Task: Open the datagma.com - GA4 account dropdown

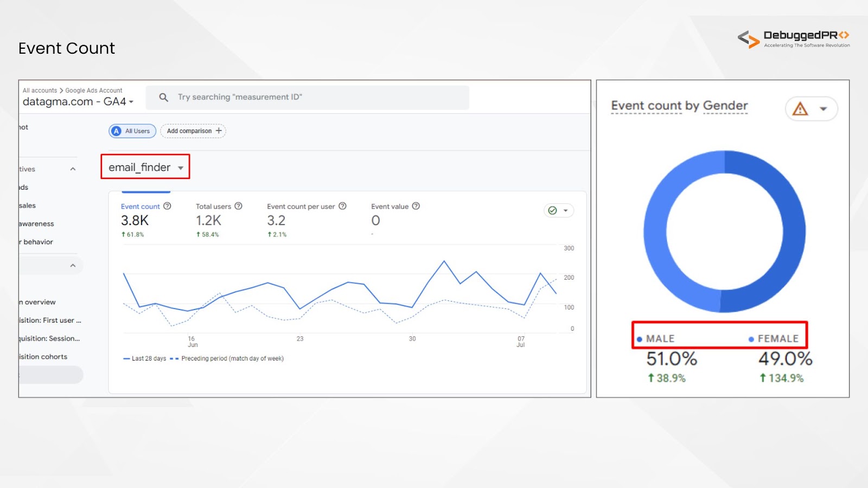Action: (78, 102)
